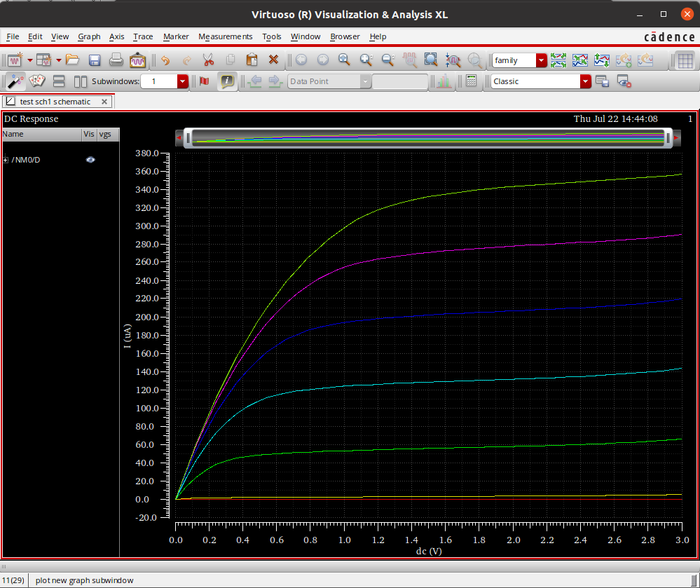
Task: Zoom to selected rectangular area icon
Action: tap(431, 60)
